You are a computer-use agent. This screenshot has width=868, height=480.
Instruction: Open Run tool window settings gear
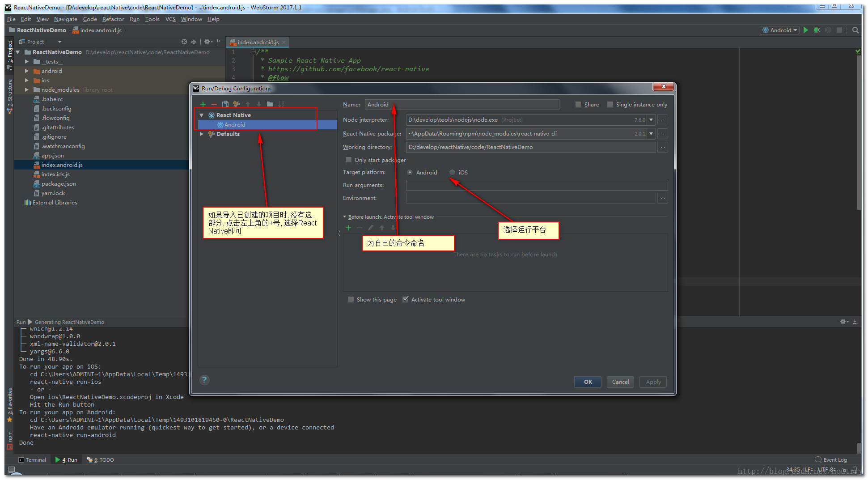pos(844,322)
